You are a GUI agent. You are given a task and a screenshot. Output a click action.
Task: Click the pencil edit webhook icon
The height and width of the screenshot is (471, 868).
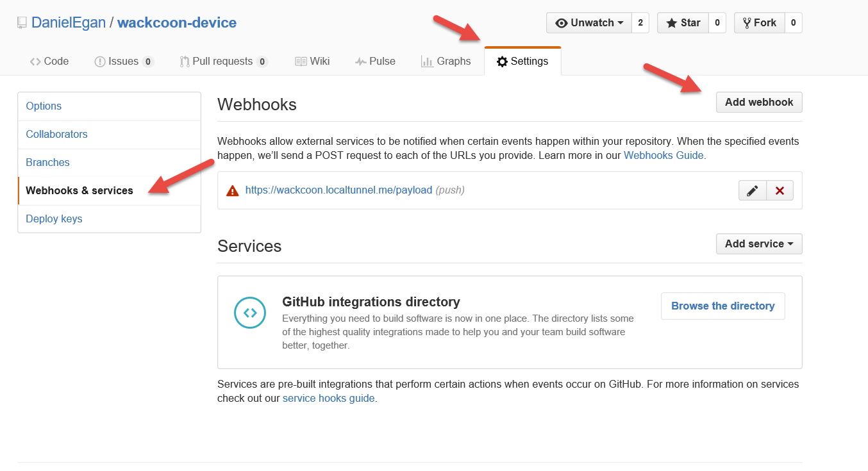(x=753, y=191)
